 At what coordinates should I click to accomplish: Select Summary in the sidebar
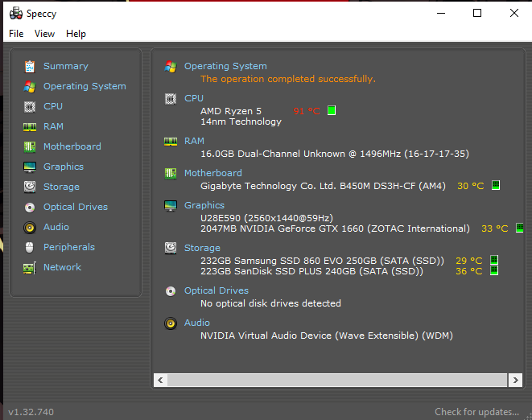[66, 66]
